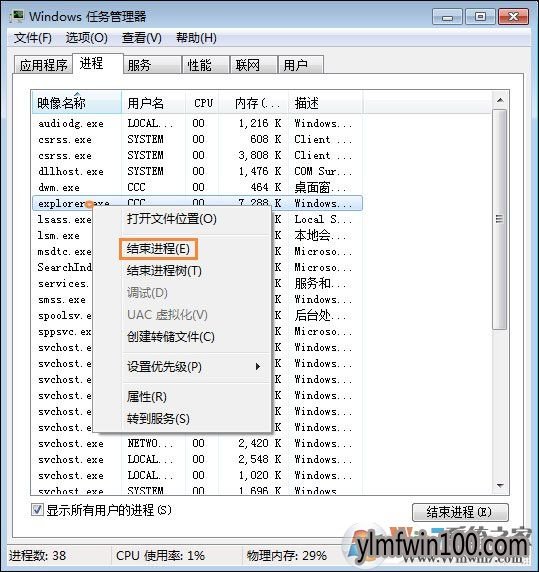
Task: Choose 结束进程(E) in context menu
Action: click(182, 249)
